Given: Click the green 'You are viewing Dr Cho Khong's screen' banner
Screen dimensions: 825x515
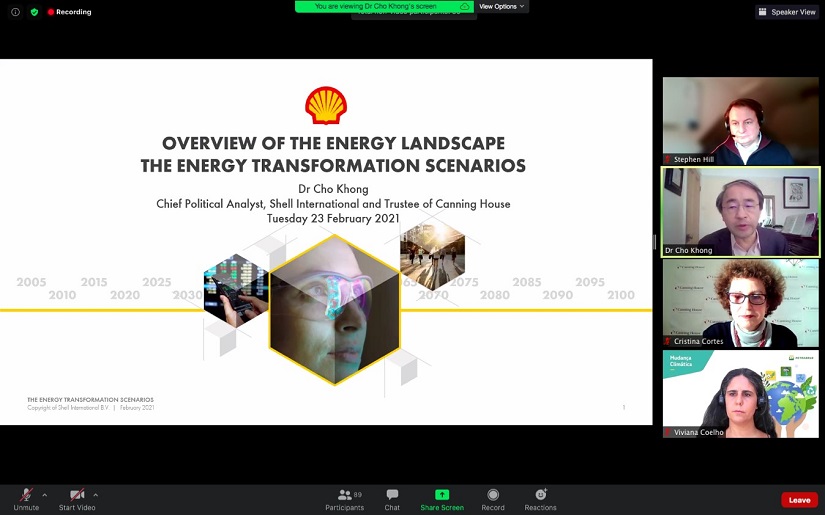Looking at the screenshot, I should [x=384, y=6].
